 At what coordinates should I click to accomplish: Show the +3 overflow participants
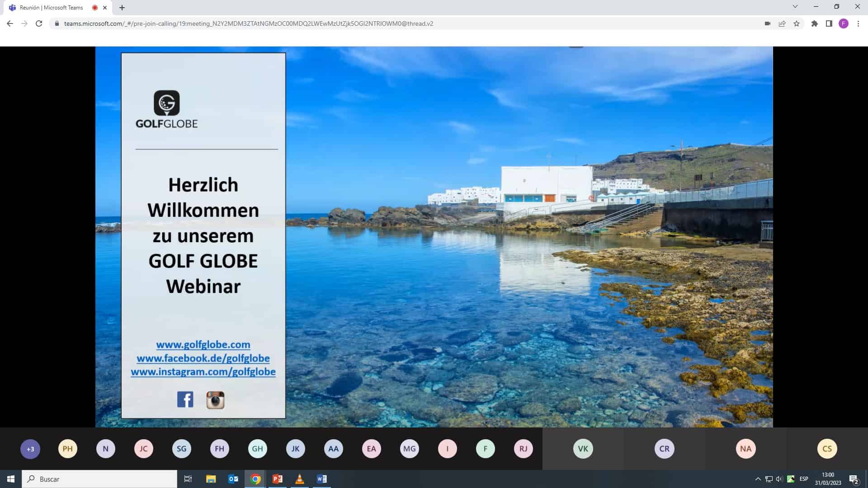tap(30, 449)
